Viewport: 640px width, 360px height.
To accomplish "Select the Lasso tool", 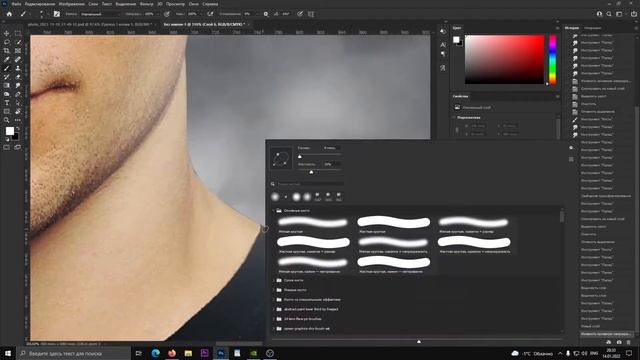I will [x=7, y=42].
